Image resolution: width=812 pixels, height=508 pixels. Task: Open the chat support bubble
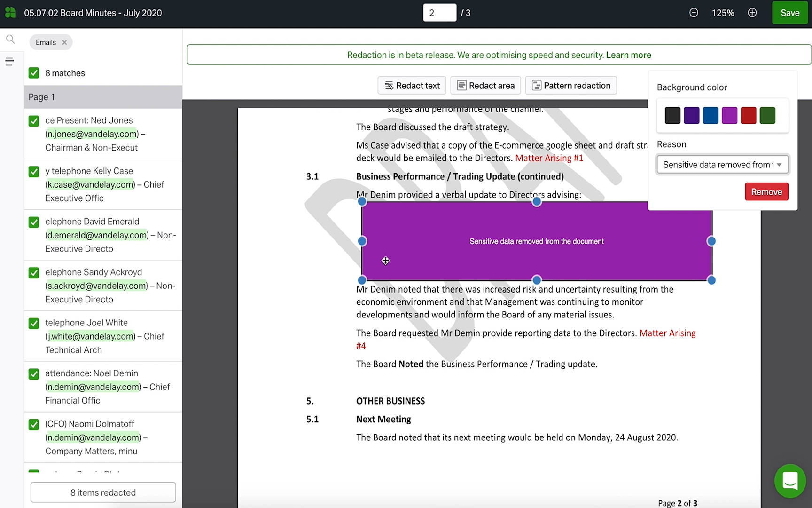790,481
